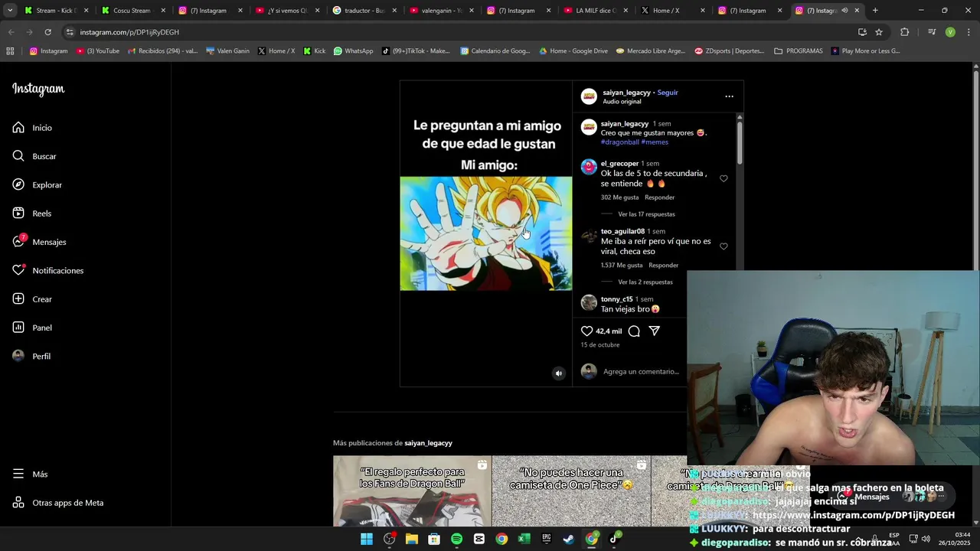Screen dimensions: 980x551
Task: Open thumbnail 'El regalo perfecto para los Fans'
Action: (x=412, y=491)
